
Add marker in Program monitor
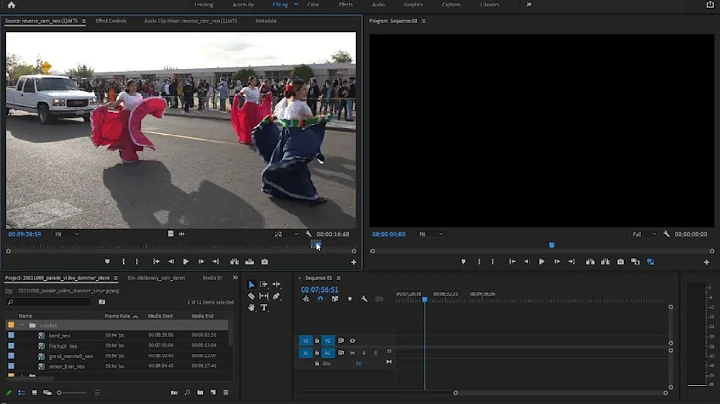click(x=463, y=262)
